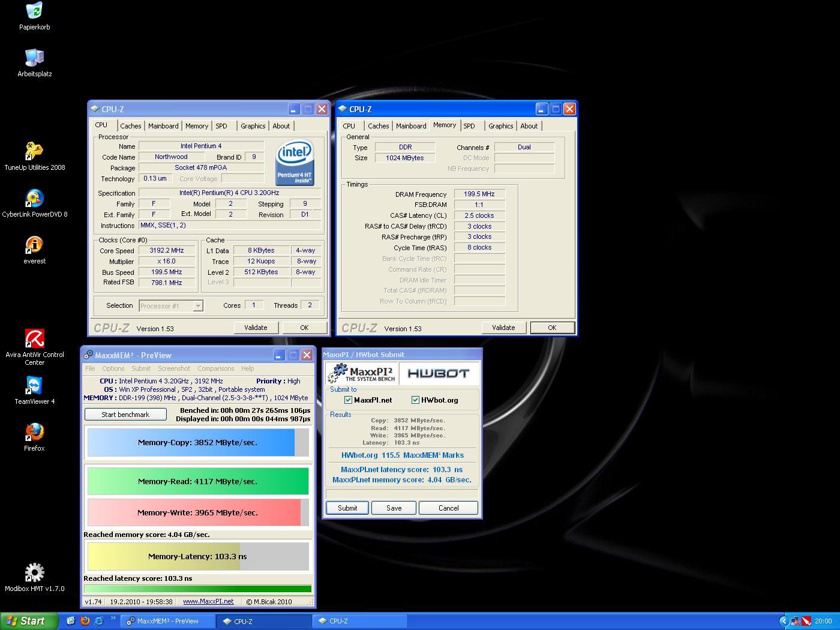Open Avira AntiVir Control Center icon
The width and height of the screenshot is (840, 630).
pyautogui.click(x=34, y=338)
